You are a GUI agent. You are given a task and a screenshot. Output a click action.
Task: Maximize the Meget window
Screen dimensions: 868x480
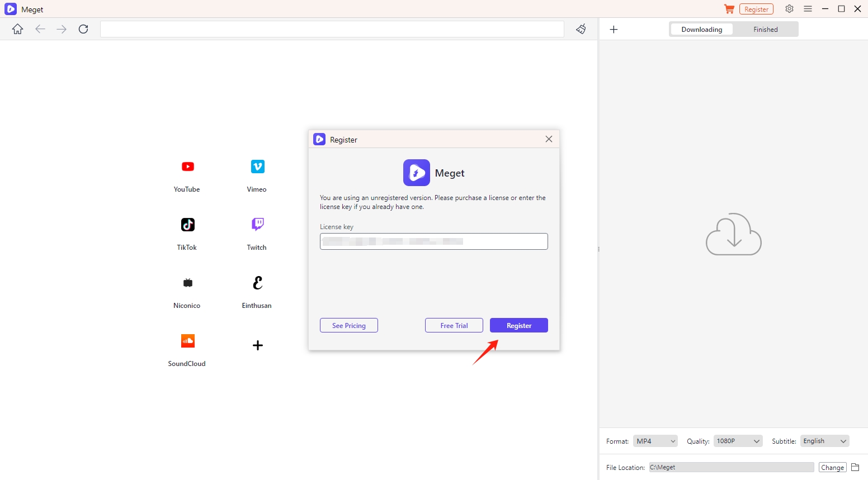click(x=841, y=9)
